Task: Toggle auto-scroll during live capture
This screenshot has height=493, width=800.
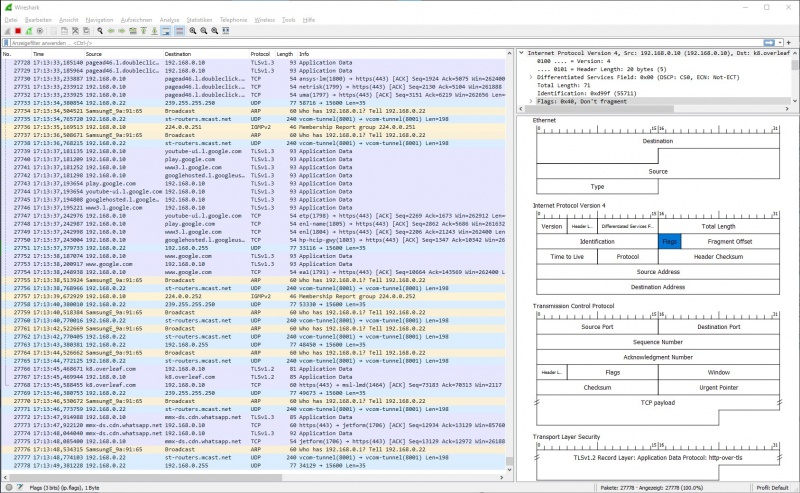Action: (166, 31)
